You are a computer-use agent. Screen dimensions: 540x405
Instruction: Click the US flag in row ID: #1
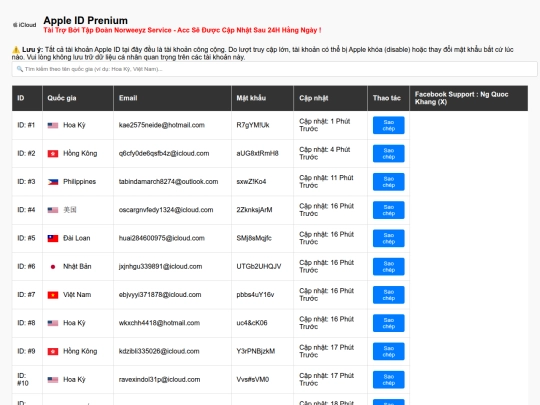click(x=53, y=125)
